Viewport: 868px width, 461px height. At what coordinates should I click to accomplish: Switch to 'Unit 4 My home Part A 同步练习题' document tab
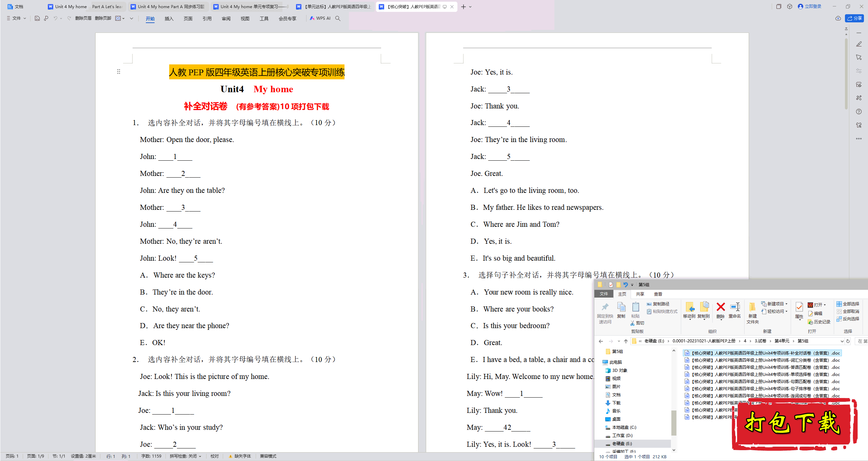click(x=168, y=7)
